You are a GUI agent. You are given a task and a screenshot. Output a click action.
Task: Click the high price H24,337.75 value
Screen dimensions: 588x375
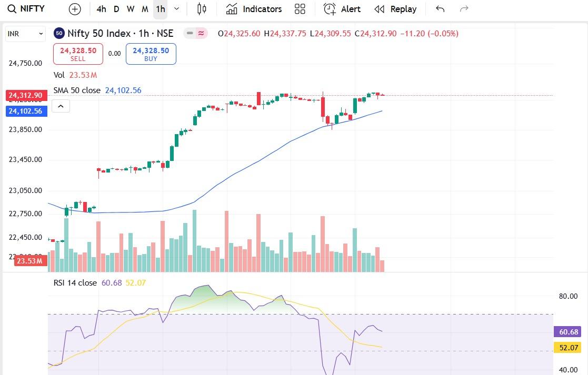click(285, 33)
